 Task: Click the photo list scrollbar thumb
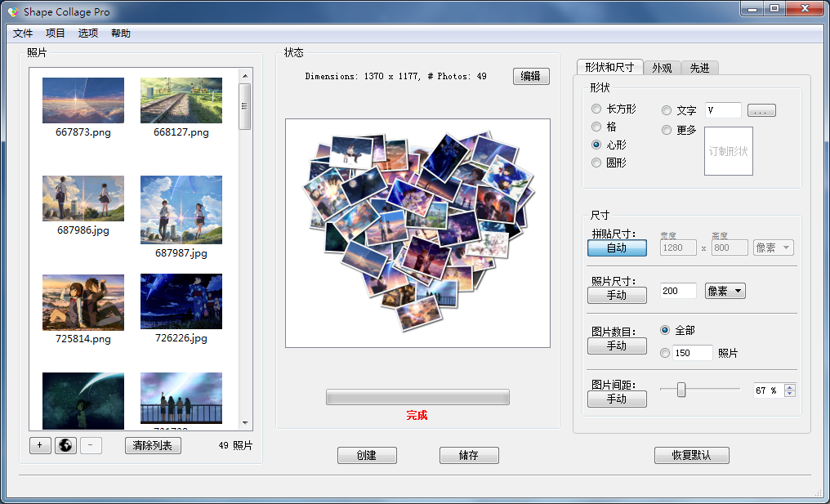click(x=244, y=106)
